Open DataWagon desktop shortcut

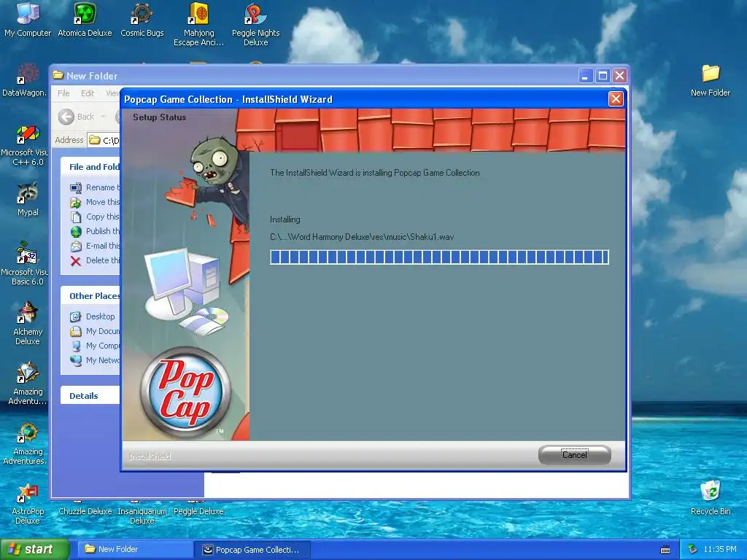tap(24, 80)
